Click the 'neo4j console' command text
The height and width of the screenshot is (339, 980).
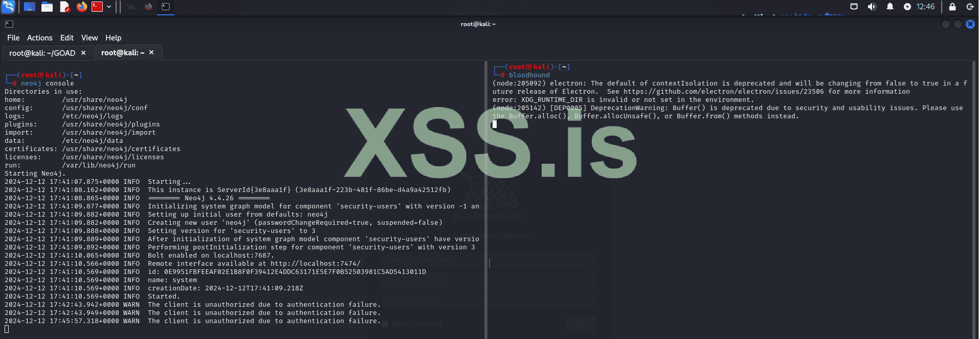(48, 83)
